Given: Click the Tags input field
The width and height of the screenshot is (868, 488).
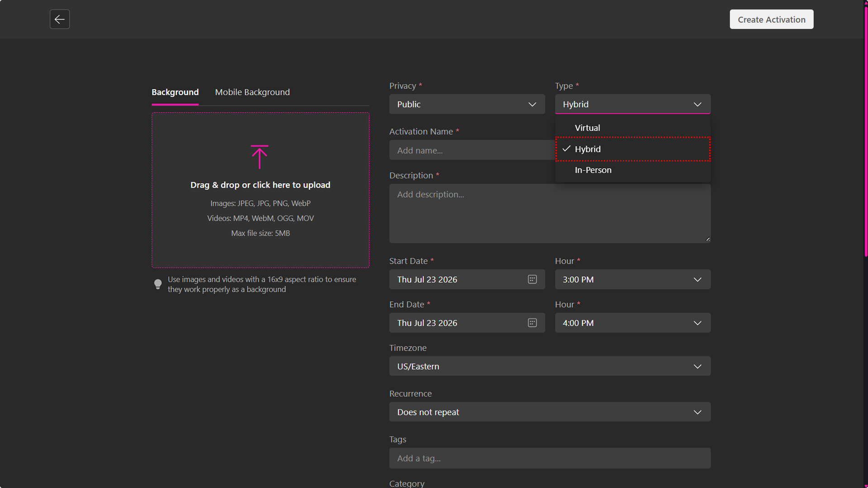Looking at the screenshot, I should [550, 458].
